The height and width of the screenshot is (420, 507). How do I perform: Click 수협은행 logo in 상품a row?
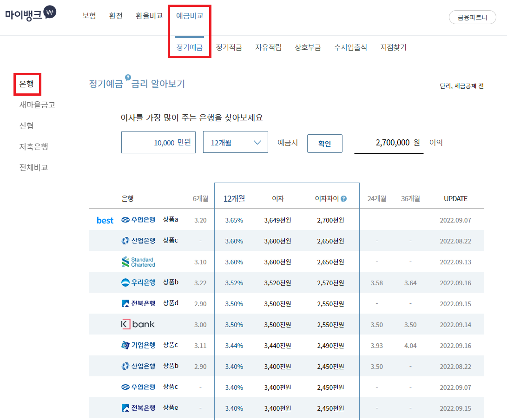(138, 220)
